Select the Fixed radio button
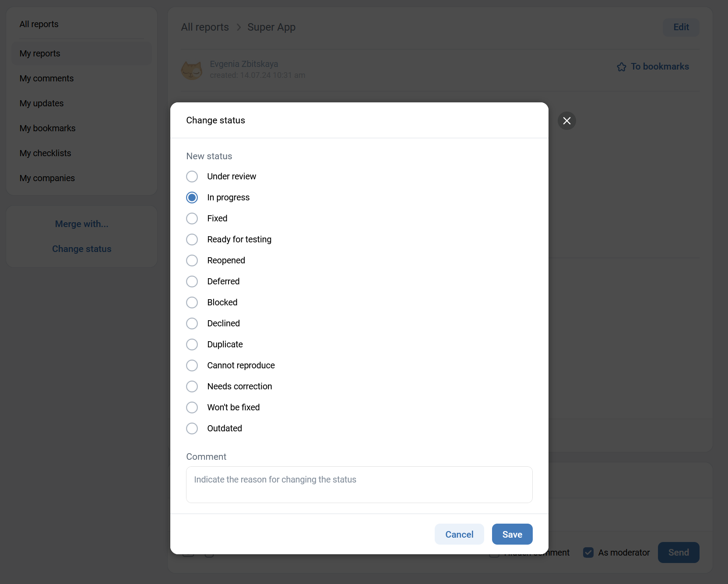The width and height of the screenshot is (728, 584). 192,219
